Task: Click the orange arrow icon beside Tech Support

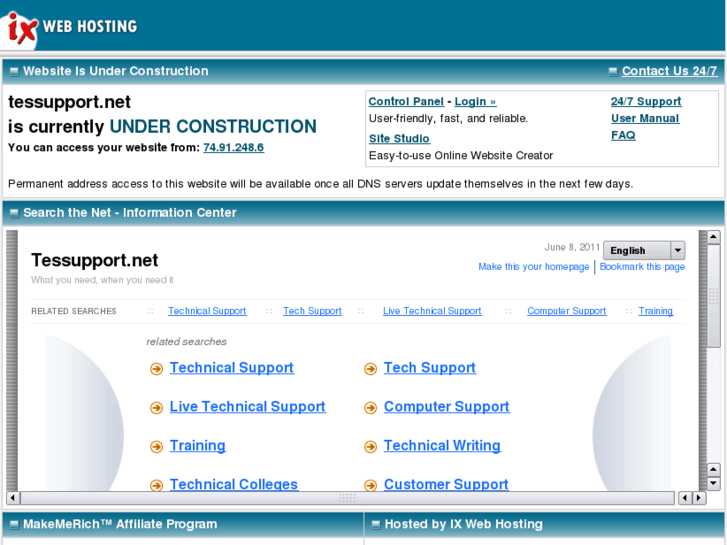Action: (x=370, y=369)
